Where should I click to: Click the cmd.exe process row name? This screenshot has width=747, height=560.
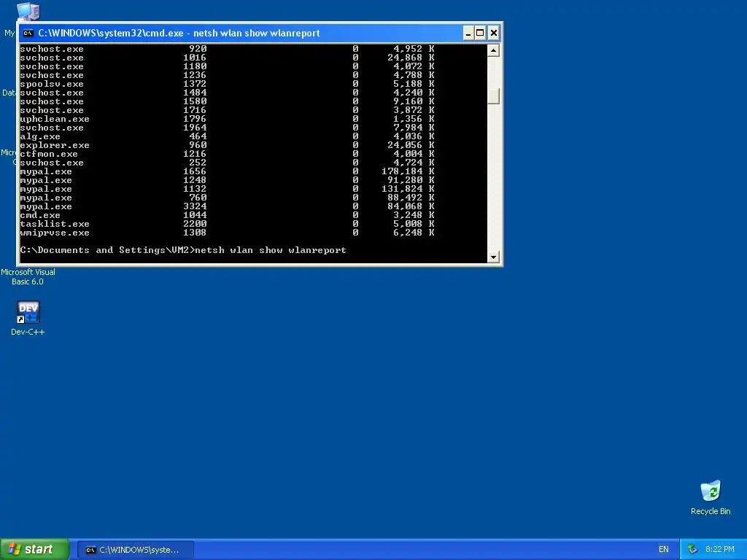click(x=40, y=215)
